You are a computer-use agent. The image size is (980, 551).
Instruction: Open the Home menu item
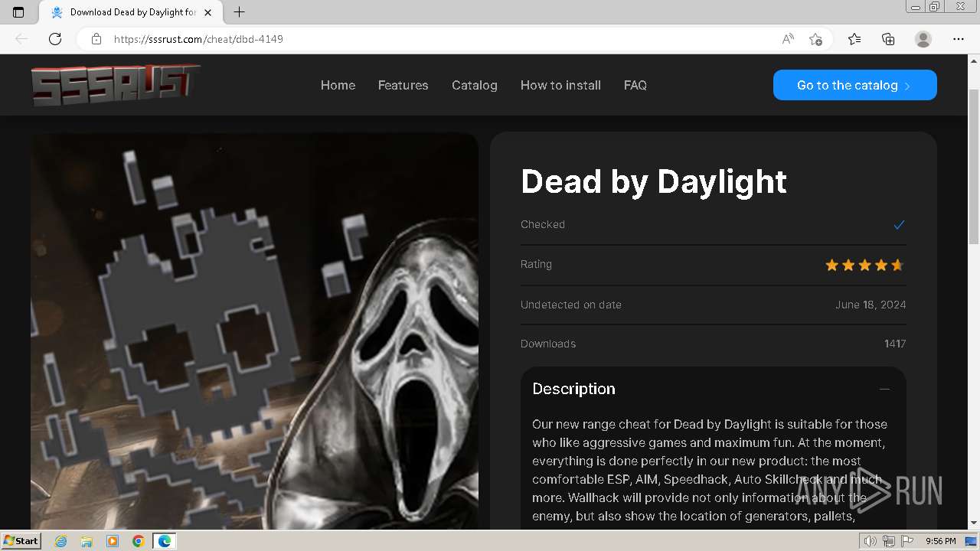pos(338,85)
